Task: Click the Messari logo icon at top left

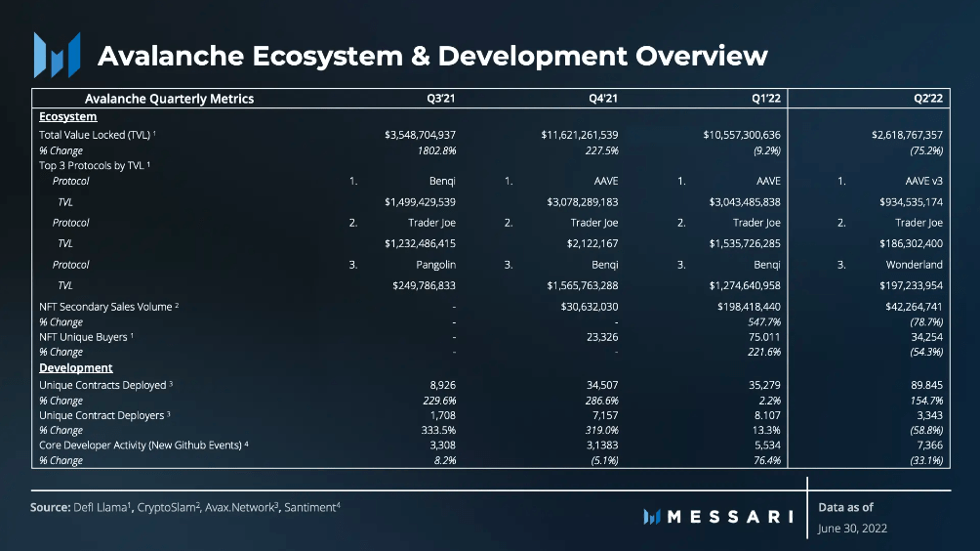Action: 57,55
